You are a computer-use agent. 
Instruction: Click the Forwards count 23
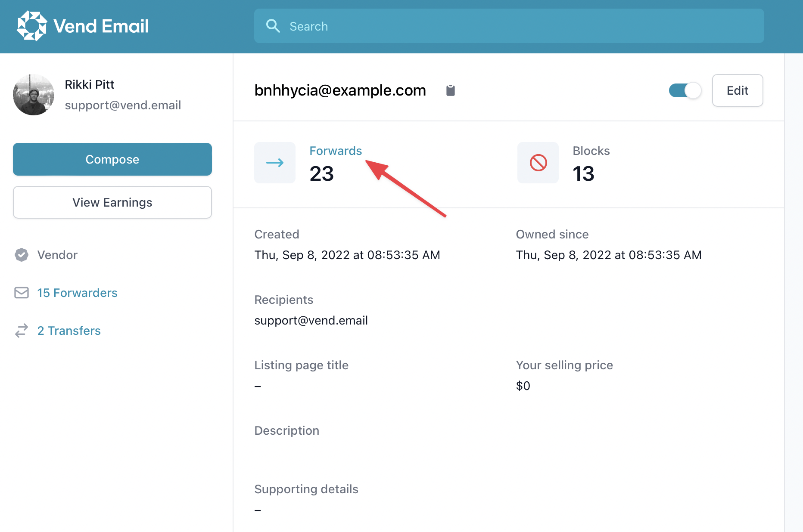coord(322,173)
